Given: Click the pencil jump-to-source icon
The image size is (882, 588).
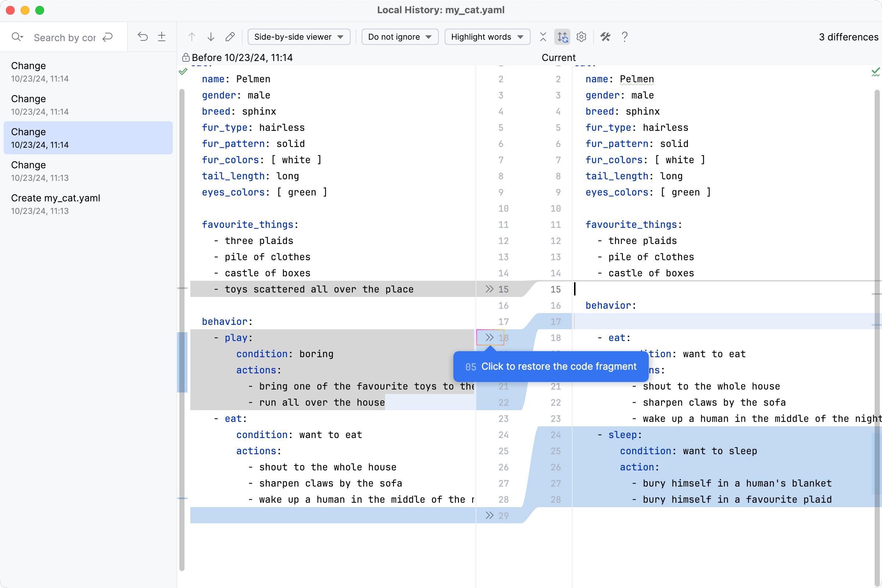Looking at the screenshot, I should tap(230, 37).
